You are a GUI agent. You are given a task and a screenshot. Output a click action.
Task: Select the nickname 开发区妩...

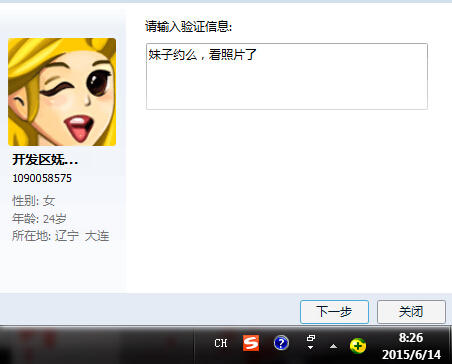click(45, 160)
